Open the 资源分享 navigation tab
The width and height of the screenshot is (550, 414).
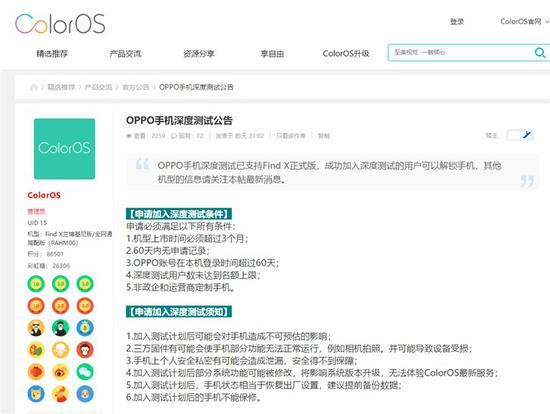point(199,54)
